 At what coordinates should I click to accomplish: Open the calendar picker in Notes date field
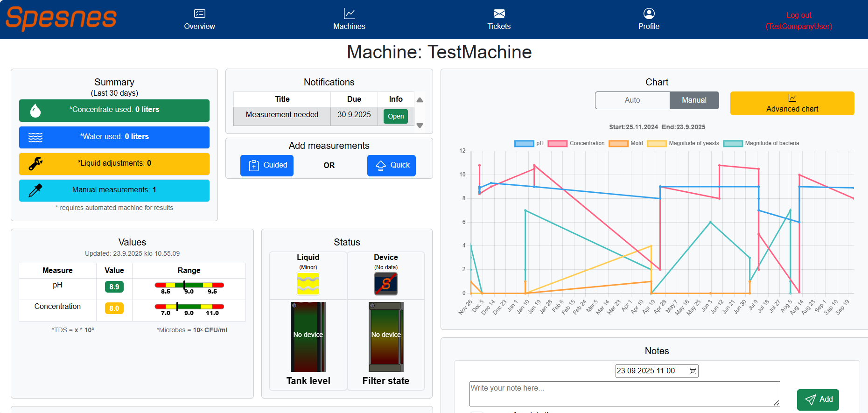tap(693, 371)
